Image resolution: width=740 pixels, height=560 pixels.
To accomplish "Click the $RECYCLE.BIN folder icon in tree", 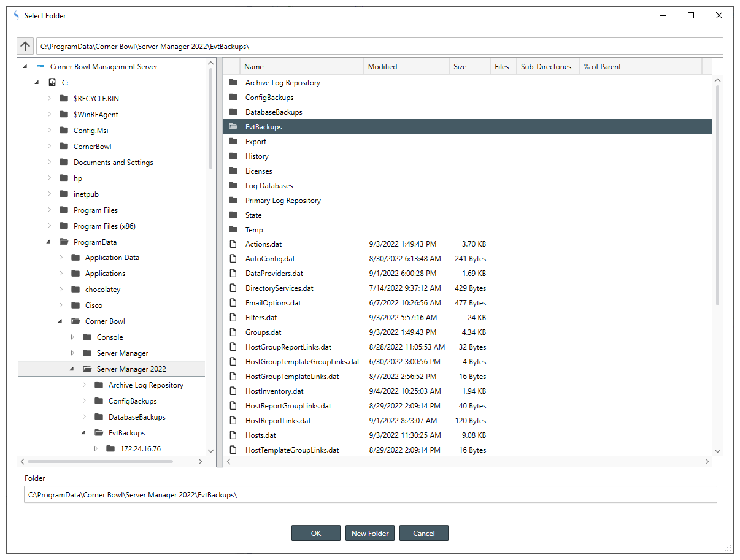I will pos(64,99).
